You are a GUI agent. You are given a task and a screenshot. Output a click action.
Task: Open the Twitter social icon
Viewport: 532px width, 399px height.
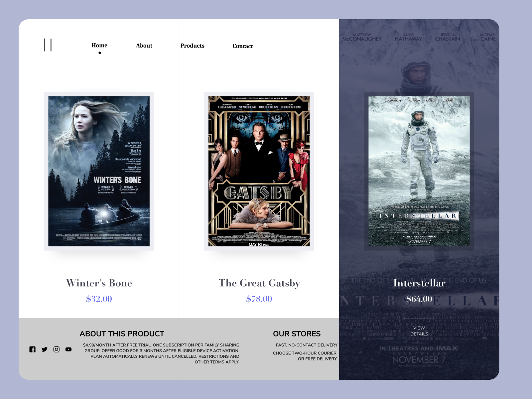coord(44,349)
